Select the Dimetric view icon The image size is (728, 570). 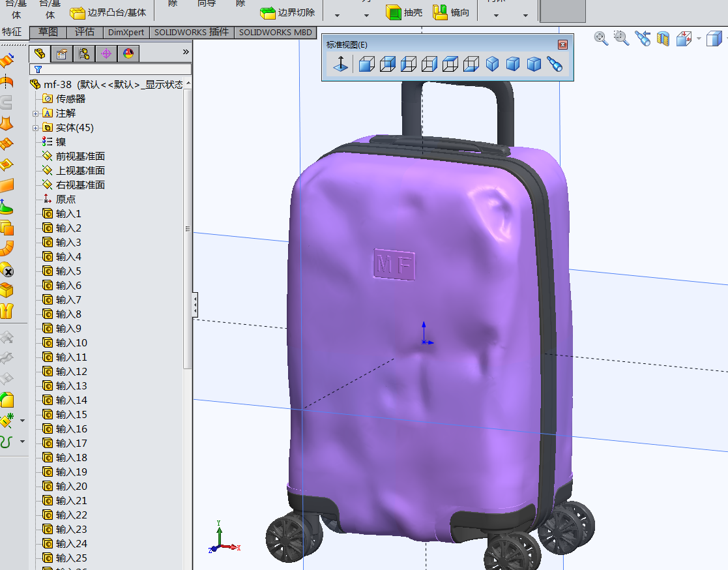point(534,64)
